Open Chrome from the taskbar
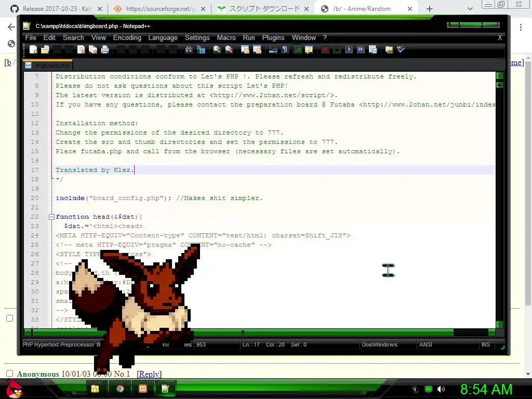The image size is (532, 399). point(120,389)
